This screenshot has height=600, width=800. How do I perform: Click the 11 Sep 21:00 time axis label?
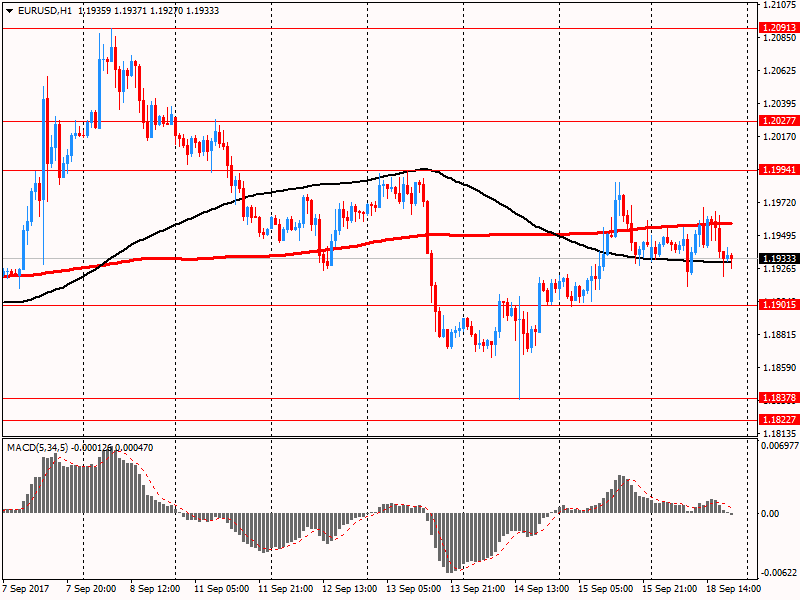[286, 588]
